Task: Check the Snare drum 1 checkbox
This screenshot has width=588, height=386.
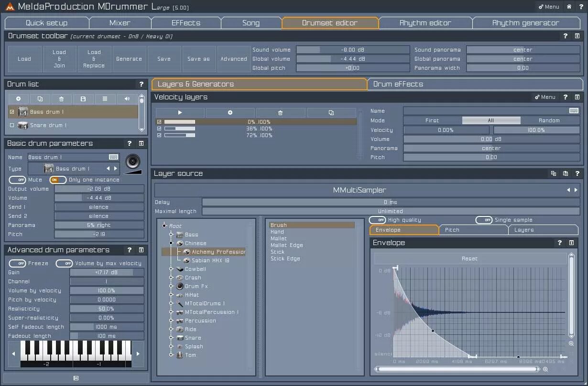Action: (12, 125)
